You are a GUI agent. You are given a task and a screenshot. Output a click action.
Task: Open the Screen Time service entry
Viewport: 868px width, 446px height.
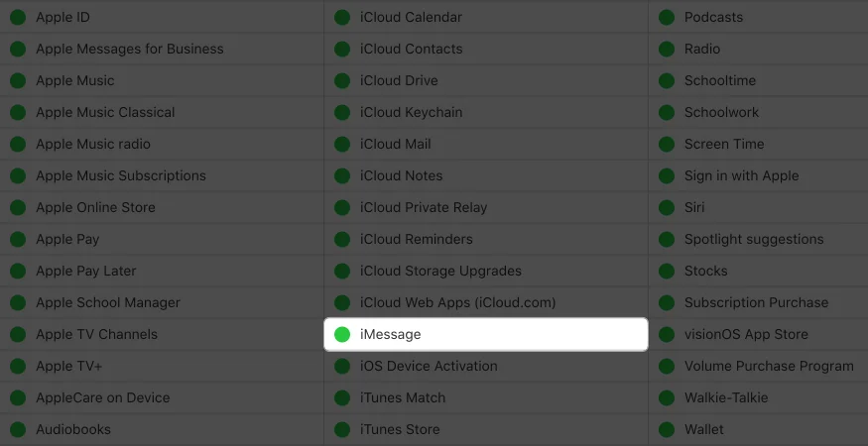[x=759, y=144]
